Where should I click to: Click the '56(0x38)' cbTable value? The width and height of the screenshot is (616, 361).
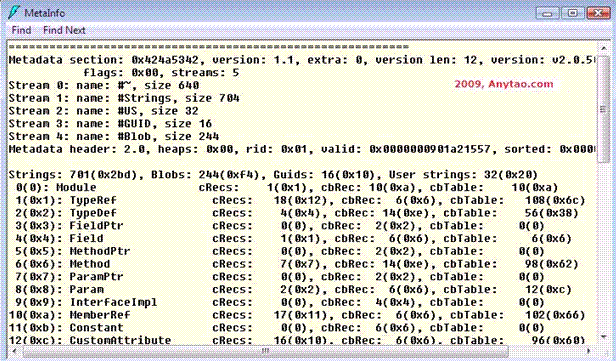(552, 213)
